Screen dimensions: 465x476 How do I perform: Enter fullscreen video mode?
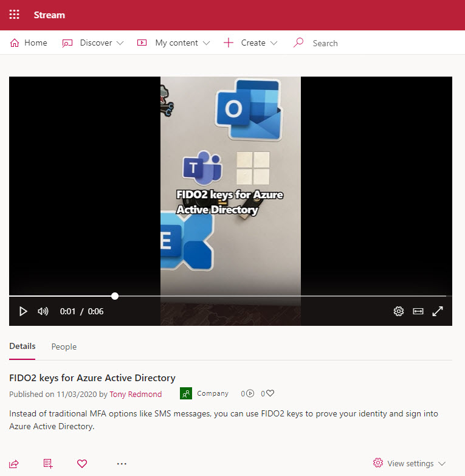click(438, 311)
